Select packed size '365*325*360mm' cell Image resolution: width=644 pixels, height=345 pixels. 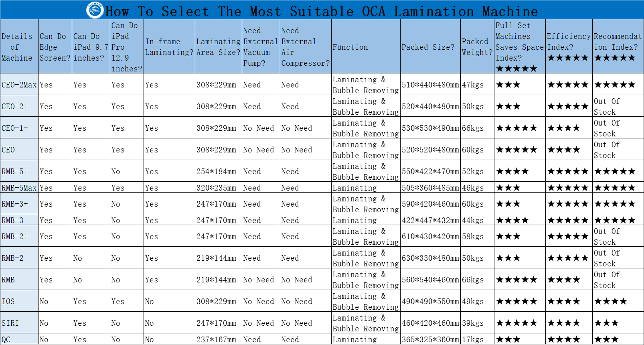tap(430, 339)
